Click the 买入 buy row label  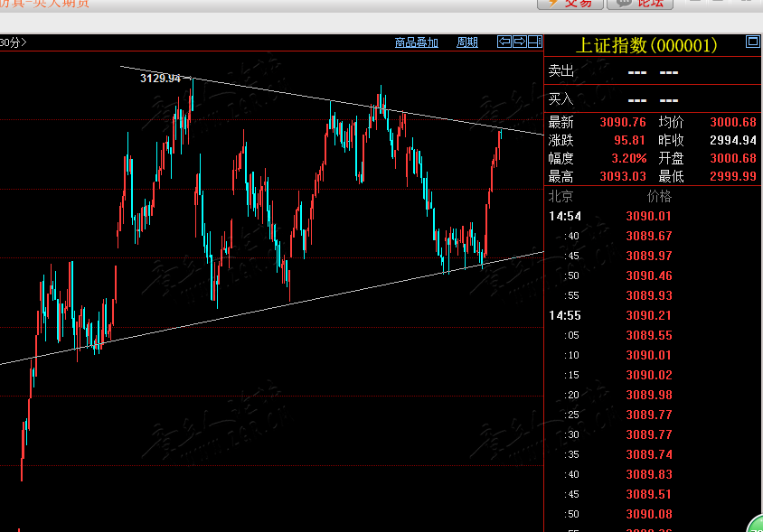561,99
